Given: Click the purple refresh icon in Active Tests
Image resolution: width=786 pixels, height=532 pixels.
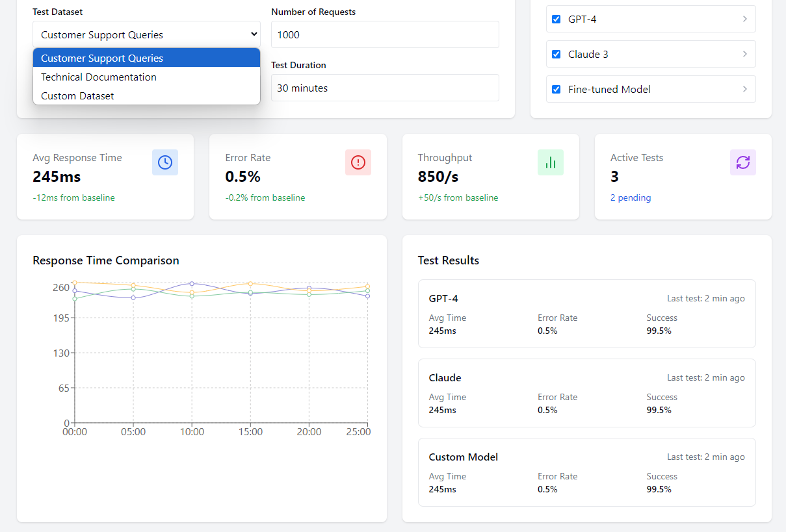Looking at the screenshot, I should pos(743,162).
